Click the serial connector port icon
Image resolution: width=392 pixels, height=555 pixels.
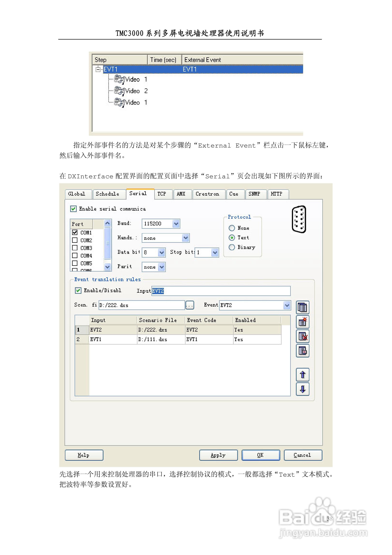[299, 219]
